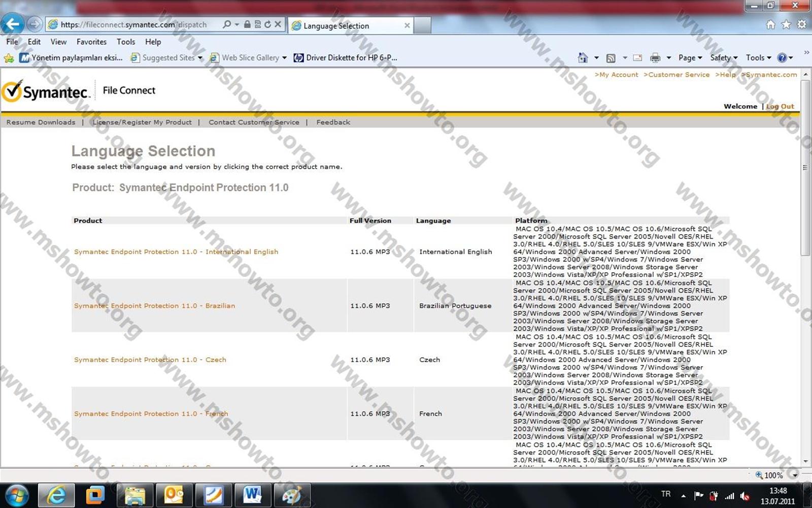Refresh the page with the reload icon

[267, 24]
